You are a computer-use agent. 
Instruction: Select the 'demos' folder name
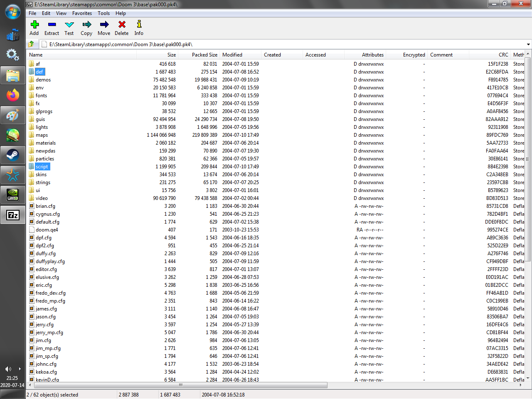pos(43,79)
